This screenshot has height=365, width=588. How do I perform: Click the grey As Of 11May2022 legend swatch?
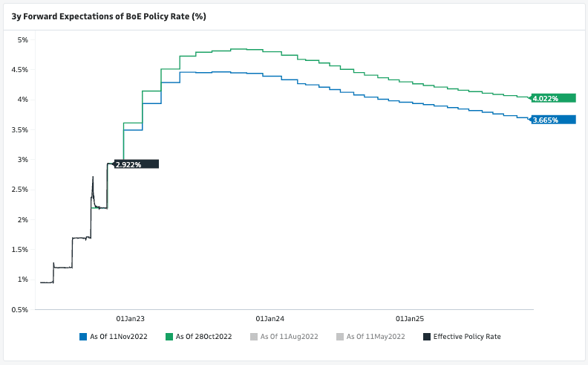(340, 337)
